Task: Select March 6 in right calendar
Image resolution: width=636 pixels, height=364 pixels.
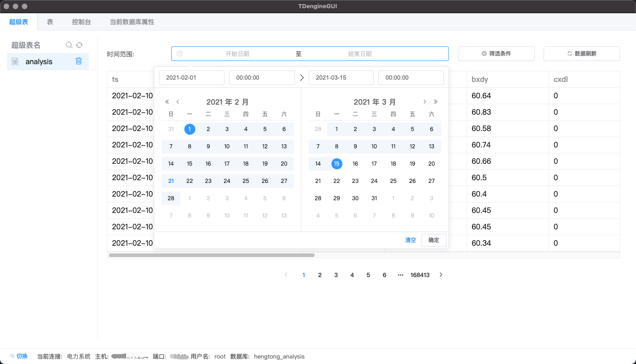Action: point(432,129)
